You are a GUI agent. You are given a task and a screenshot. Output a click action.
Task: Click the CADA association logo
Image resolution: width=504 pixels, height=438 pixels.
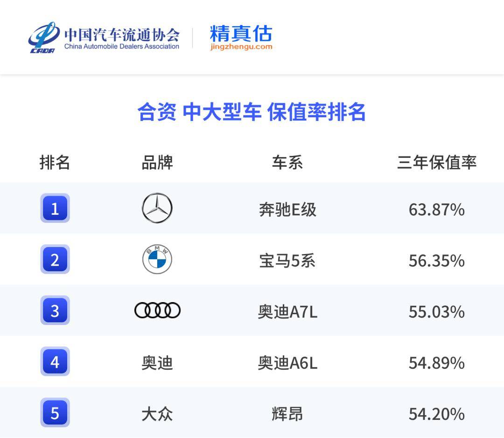coord(43,37)
